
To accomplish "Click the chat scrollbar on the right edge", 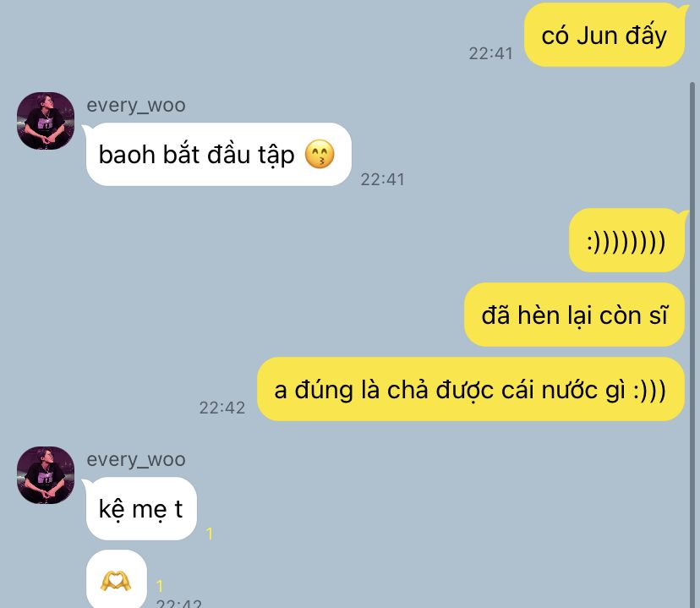I will point(692,343).
